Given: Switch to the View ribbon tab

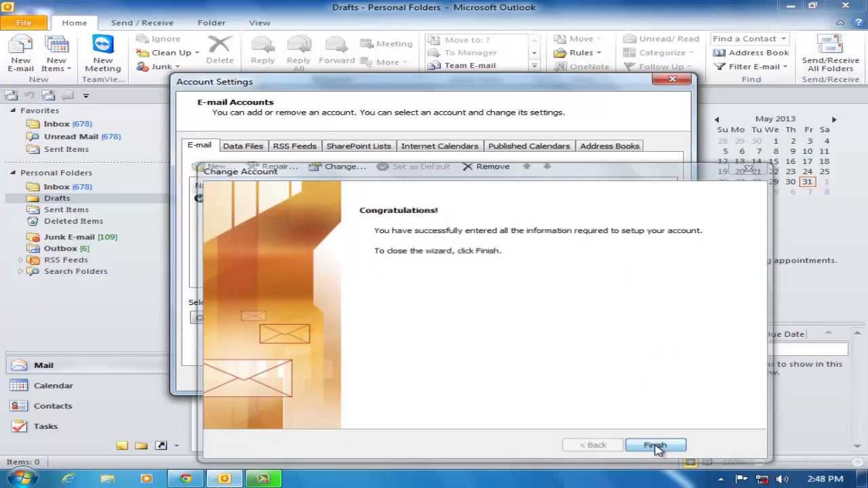Looking at the screenshot, I should pyautogui.click(x=260, y=22).
